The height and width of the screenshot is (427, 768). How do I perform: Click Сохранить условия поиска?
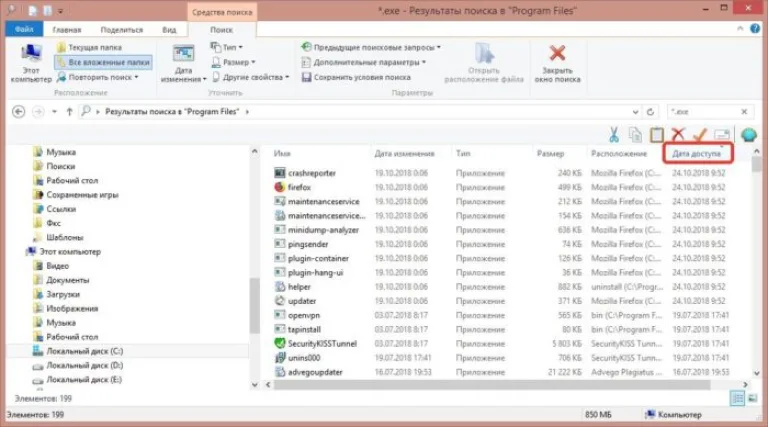tap(356, 77)
